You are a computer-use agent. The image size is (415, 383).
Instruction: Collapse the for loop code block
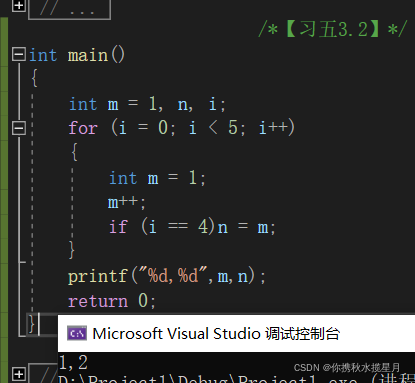pos(19,128)
